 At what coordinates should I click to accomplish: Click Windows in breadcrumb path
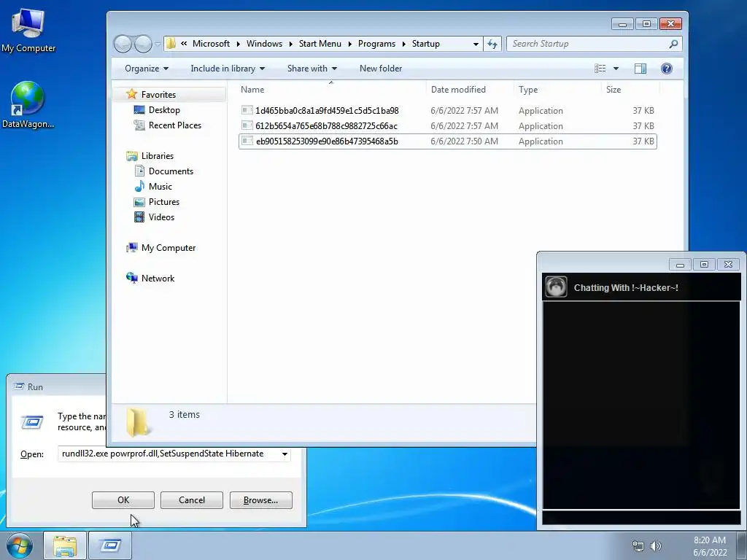[x=264, y=44]
